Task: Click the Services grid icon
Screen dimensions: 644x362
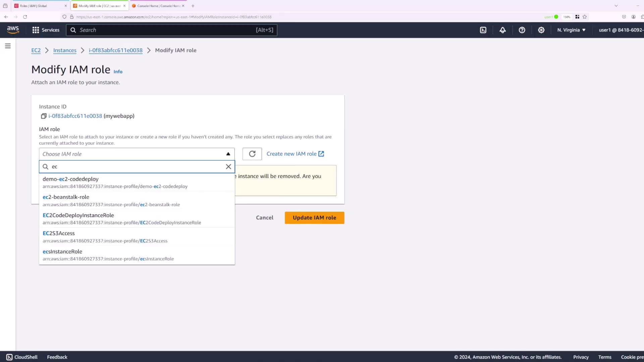Action: click(x=36, y=30)
